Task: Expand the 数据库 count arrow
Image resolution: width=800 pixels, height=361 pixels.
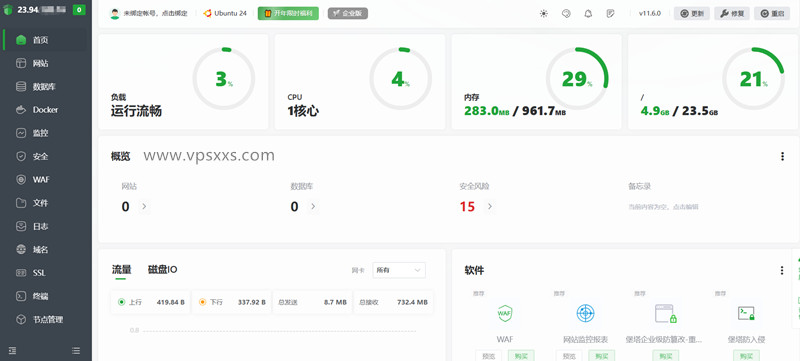Action: click(x=313, y=207)
